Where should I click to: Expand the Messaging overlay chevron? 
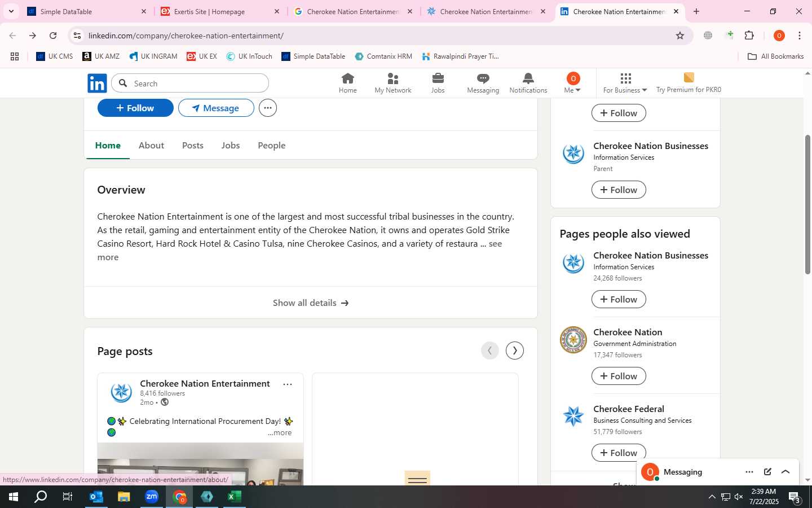coord(785,472)
